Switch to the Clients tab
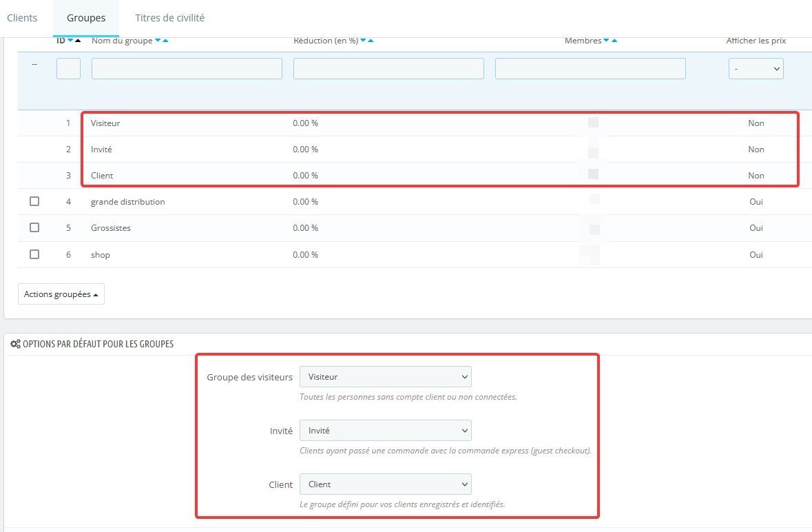 [22, 18]
